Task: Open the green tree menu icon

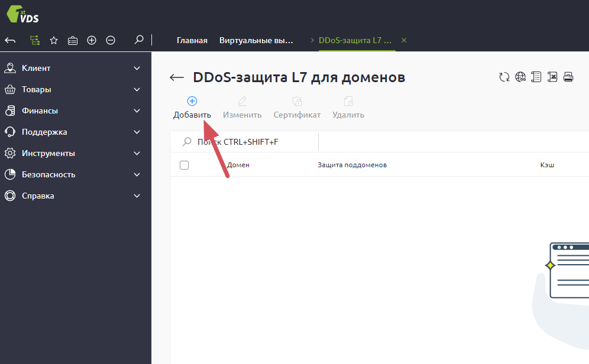Action: [x=34, y=40]
